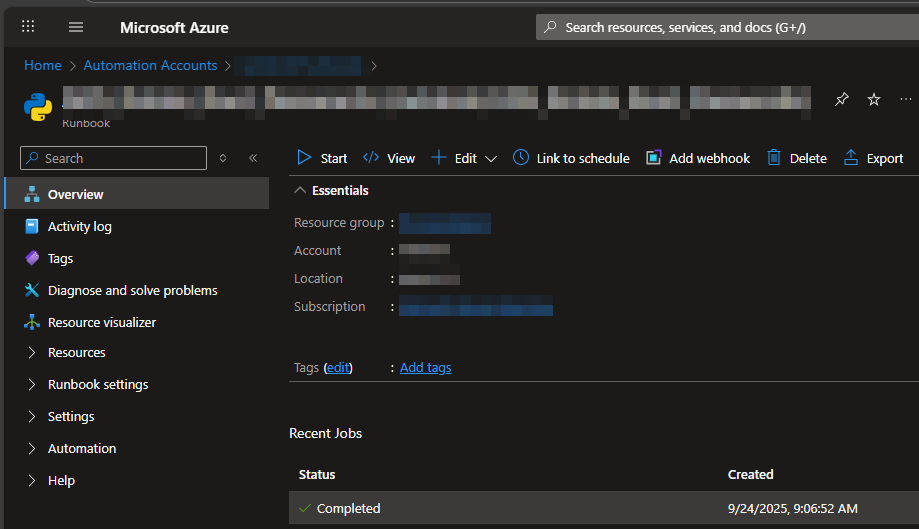
Task: Click the Tags edit link
Action: pyautogui.click(x=338, y=367)
